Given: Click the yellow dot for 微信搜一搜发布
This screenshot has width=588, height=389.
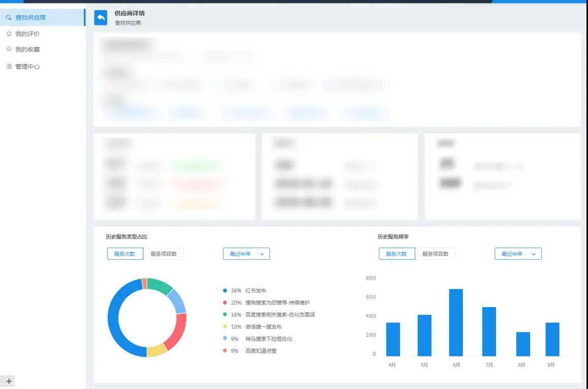Looking at the screenshot, I should pos(225,326).
